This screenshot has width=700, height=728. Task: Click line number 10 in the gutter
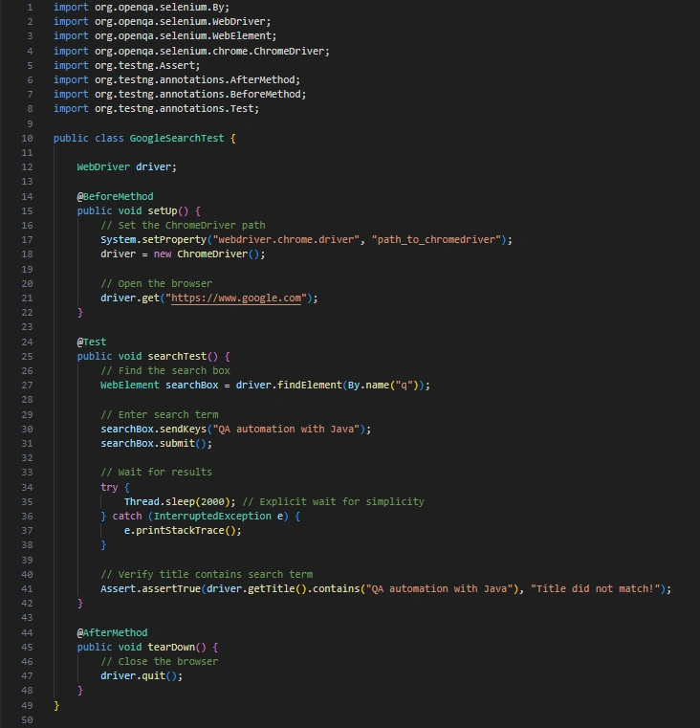pos(27,139)
